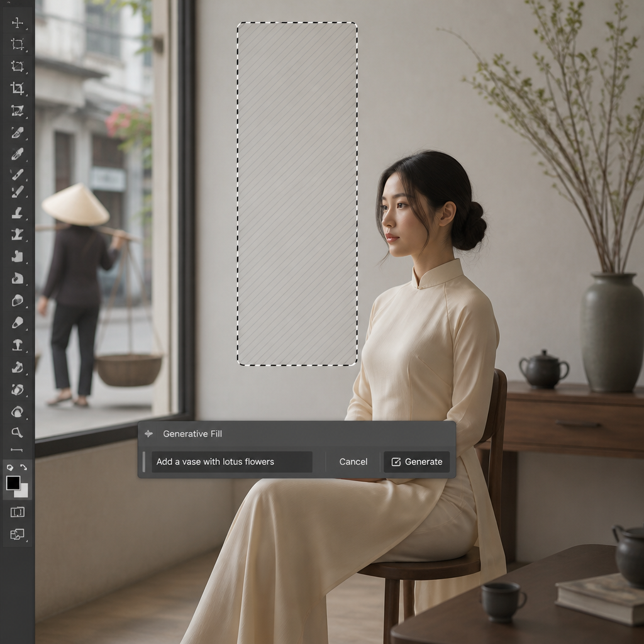Select the Pattern Stamp tool below Clone Stamp
This screenshot has width=644, height=644.
tap(17, 235)
